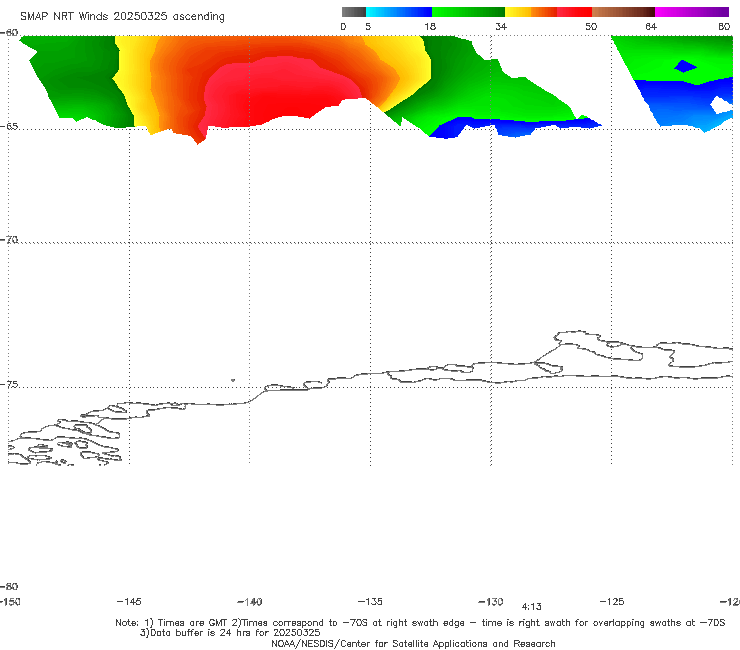Click the color bar label 34
Screen dimensions: 740x650
(501, 26)
